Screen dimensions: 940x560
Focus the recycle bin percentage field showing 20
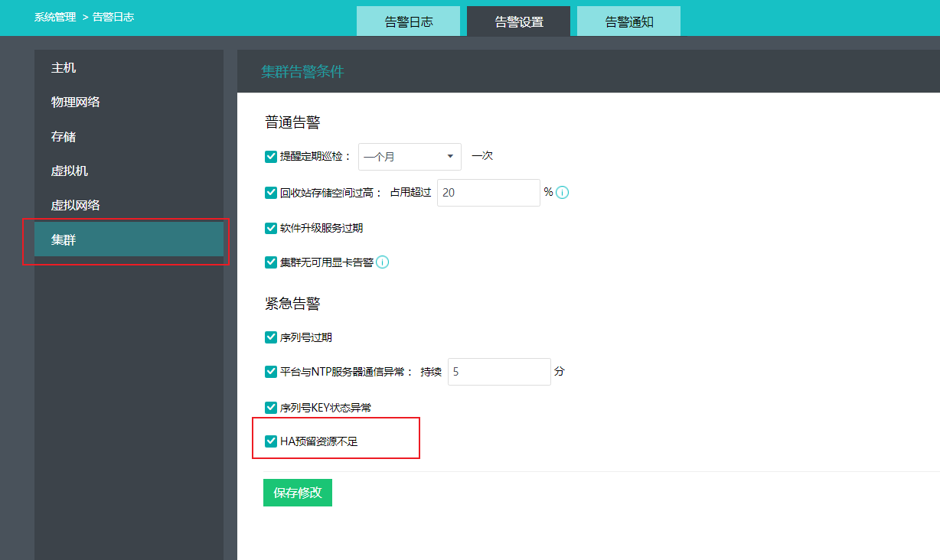click(488, 193)
